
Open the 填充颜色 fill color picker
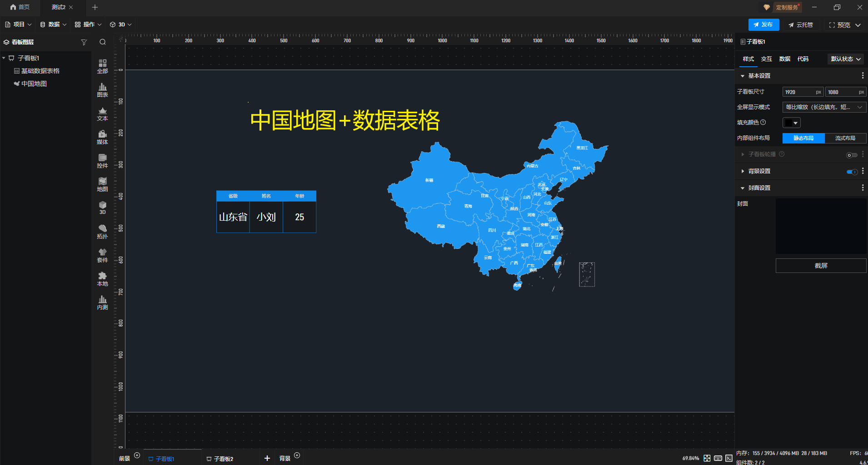791,122
